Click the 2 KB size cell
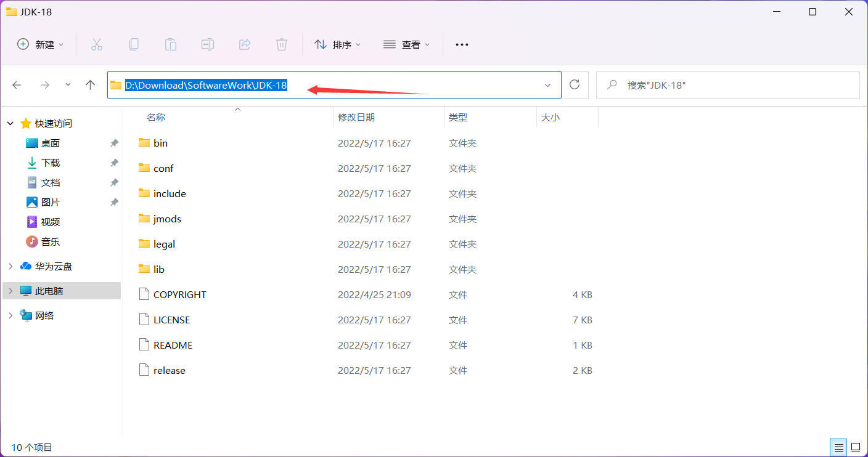 click(x=583, y=370)
